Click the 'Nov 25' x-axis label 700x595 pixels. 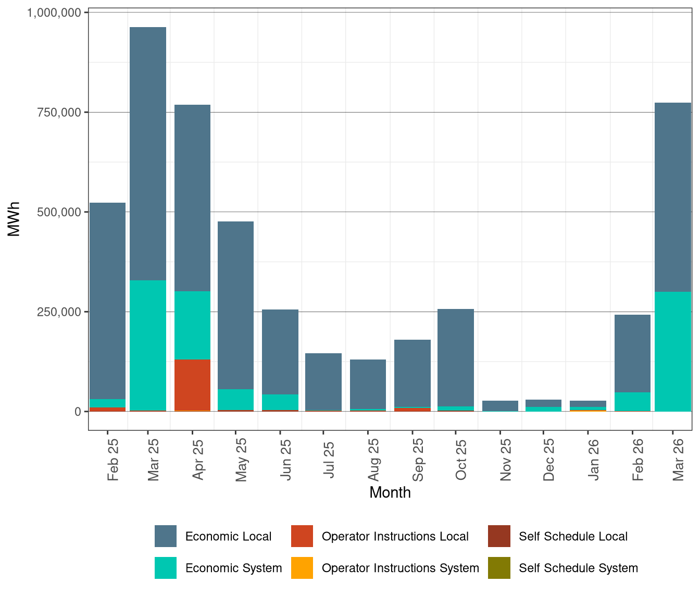[505, 460]
